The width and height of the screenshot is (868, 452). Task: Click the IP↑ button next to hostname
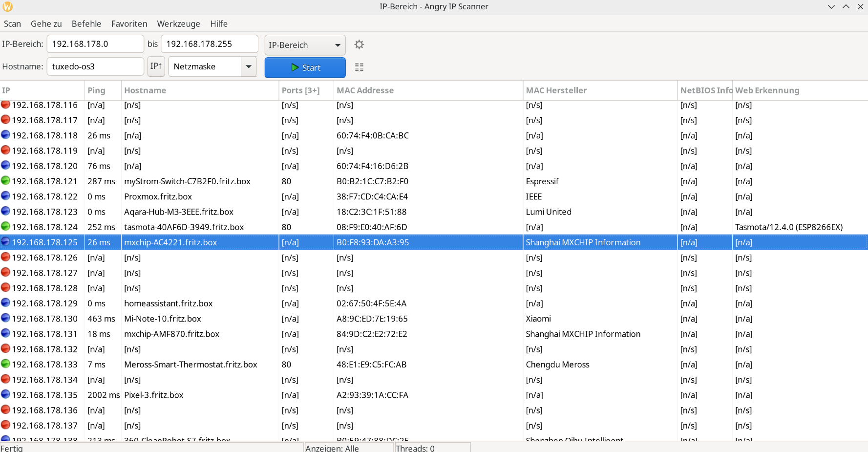(156, 66)
